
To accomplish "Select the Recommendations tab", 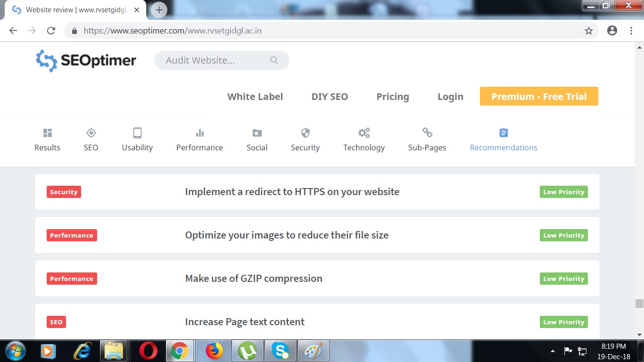I will (x=503, y=140).
